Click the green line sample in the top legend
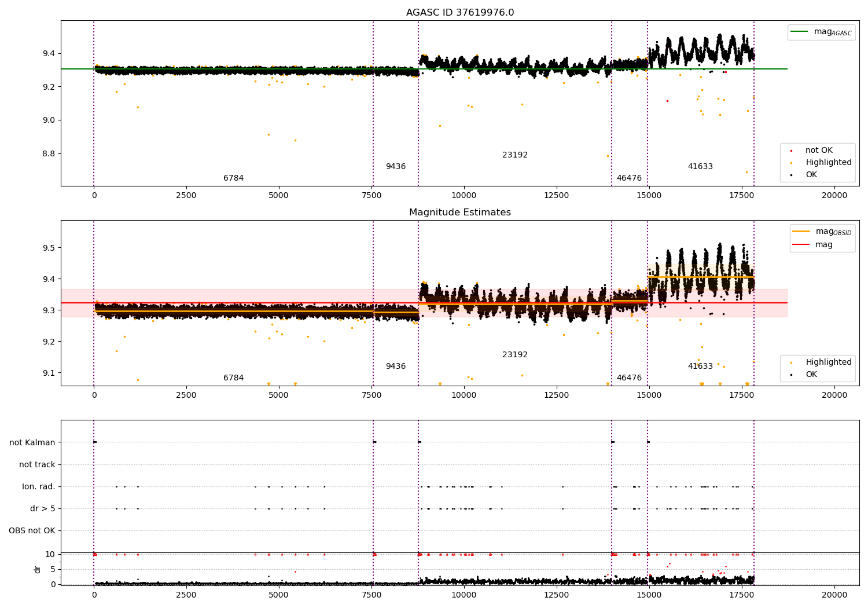 coord(799,32)
